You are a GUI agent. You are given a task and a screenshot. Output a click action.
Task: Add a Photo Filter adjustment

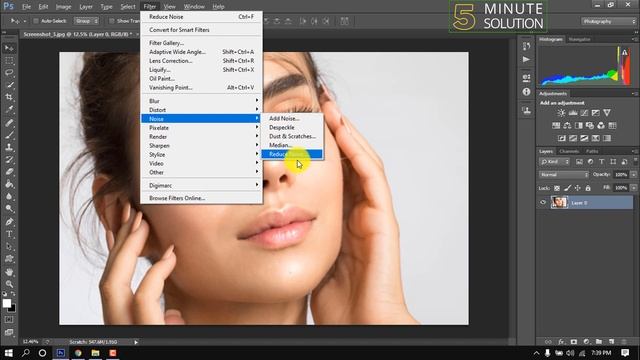[590, 125]
